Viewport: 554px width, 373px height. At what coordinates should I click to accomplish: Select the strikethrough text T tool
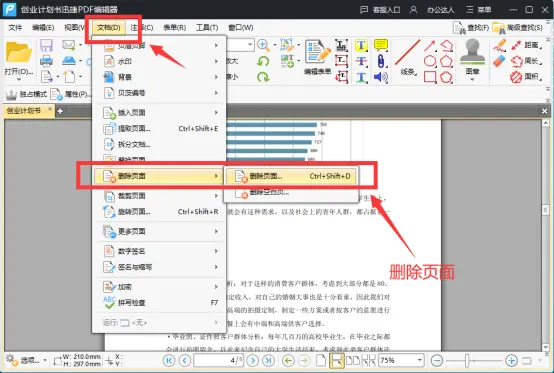coord(361,61)
